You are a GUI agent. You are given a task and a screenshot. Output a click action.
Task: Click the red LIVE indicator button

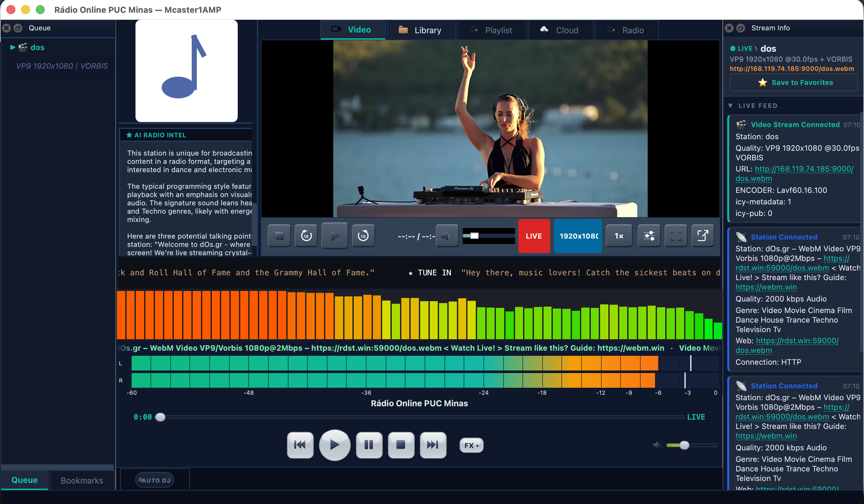[534, 236]
